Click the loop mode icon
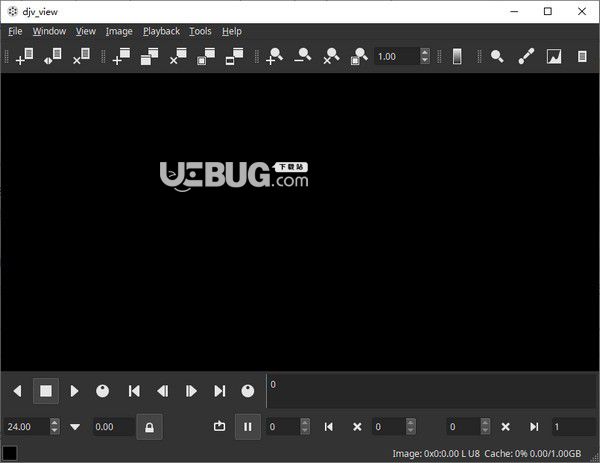The image size is (600, 463). (x=220, y=426)
